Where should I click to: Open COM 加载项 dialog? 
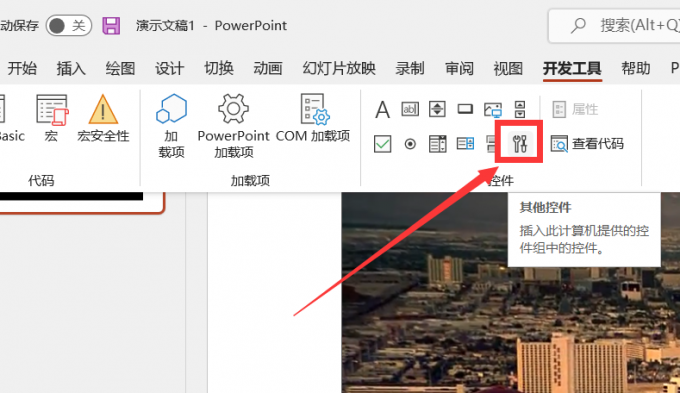coord(313,118)
